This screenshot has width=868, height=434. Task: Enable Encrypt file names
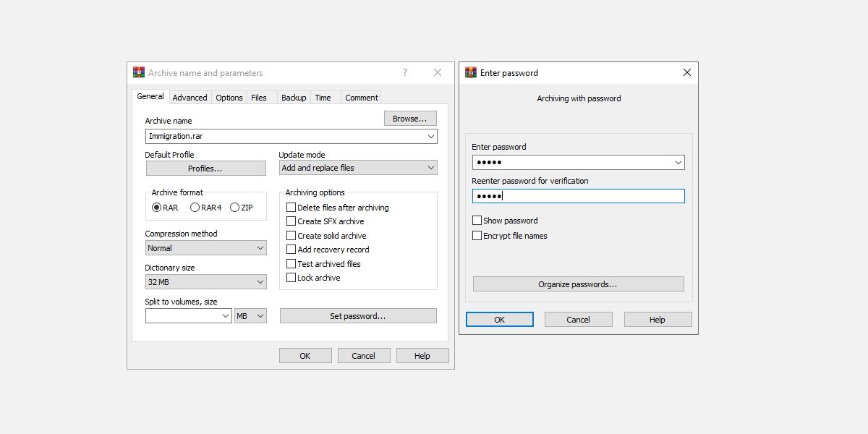(477, 235)
